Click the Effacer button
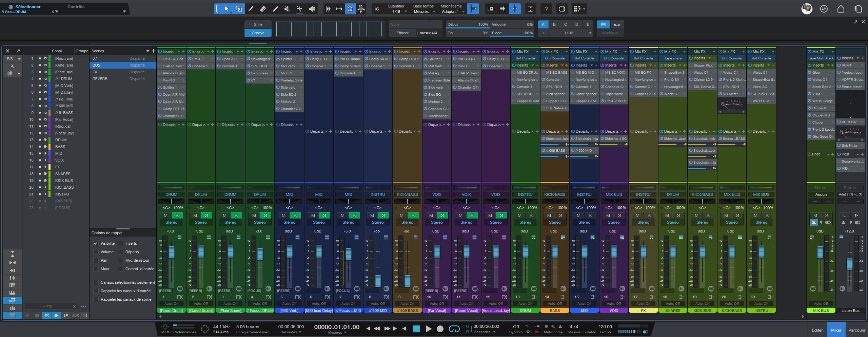The height and width of the screenshot is (337, 868). click(x=402, y=33)
